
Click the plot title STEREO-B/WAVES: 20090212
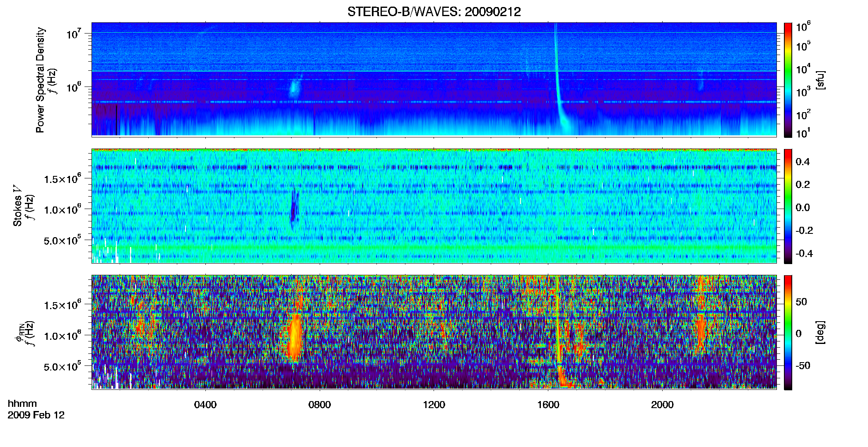434,12
